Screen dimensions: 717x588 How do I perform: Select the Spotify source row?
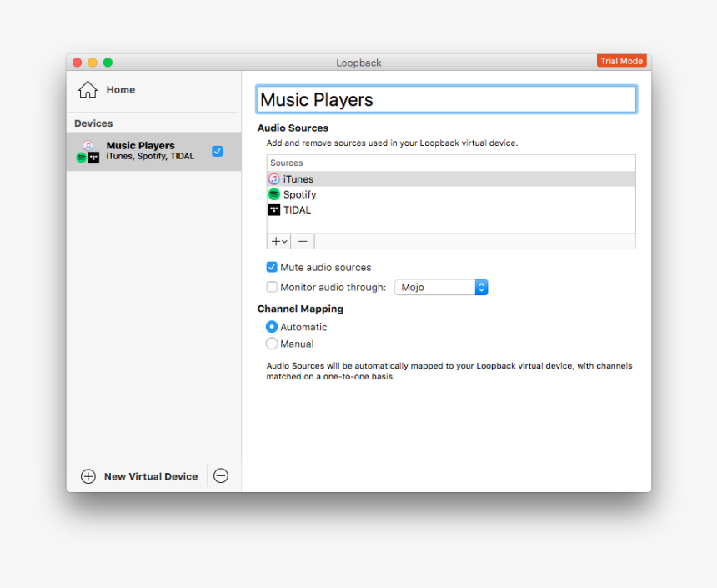click(451, 194)
